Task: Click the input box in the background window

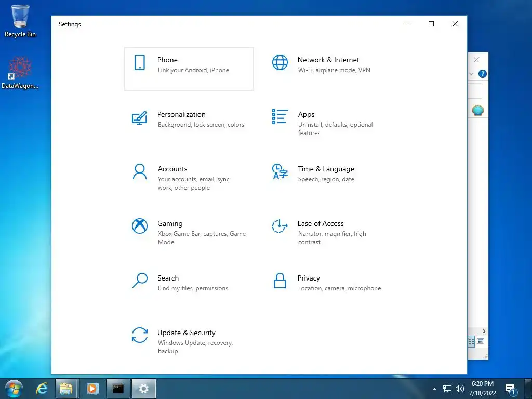Action: coord(475,91)
